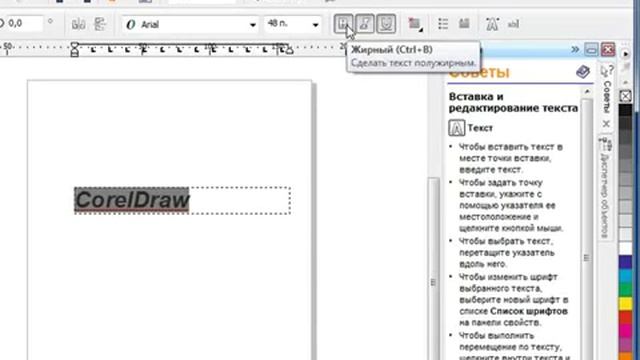
Task: Open the Arial font list dropdown arrow
Action: (x=253, y=25)
